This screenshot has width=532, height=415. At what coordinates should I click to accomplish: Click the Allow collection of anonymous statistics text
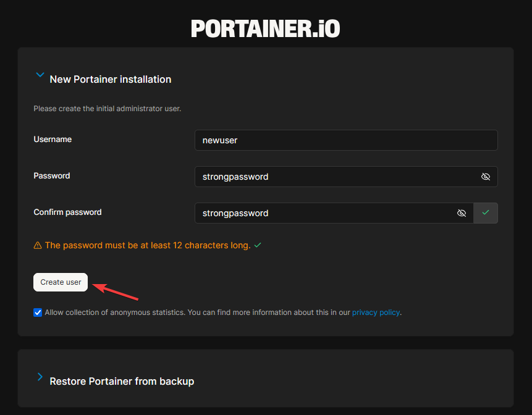click(114, 312)
